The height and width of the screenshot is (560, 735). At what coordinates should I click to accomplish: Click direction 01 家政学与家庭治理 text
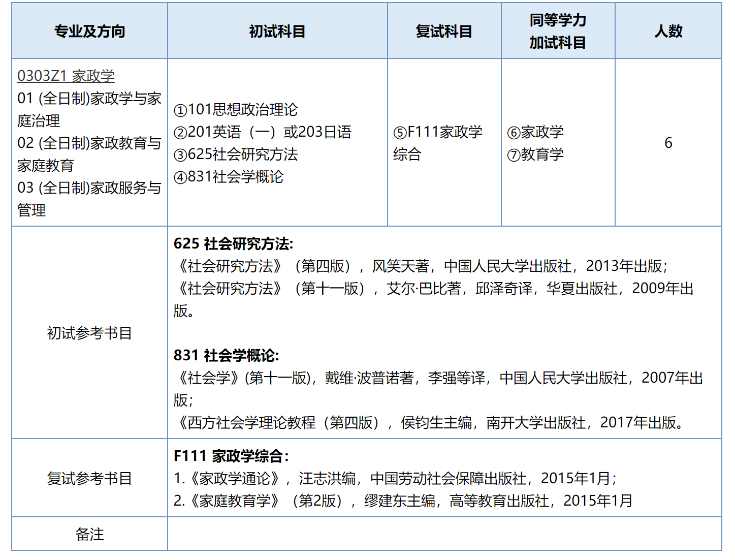89,109
